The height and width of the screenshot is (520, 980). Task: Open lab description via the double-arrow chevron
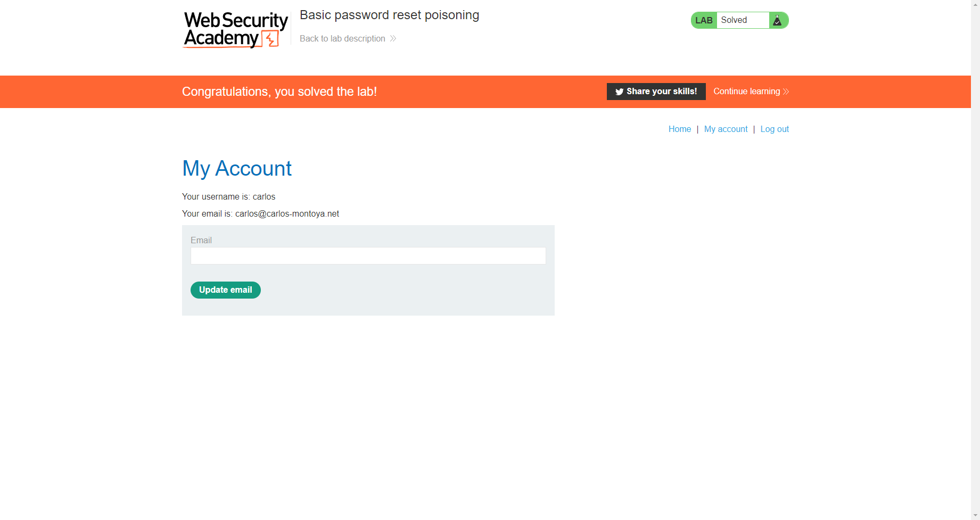(392, 38)
